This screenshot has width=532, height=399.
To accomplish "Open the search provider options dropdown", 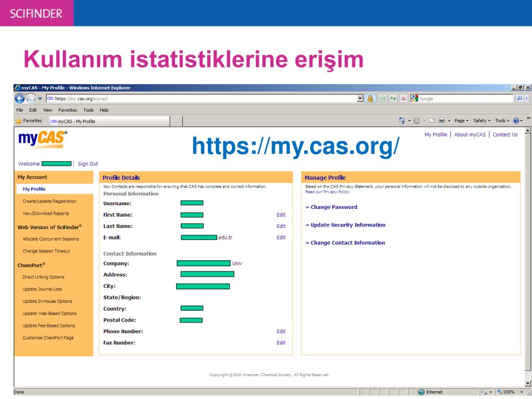I will coord(527,99).
